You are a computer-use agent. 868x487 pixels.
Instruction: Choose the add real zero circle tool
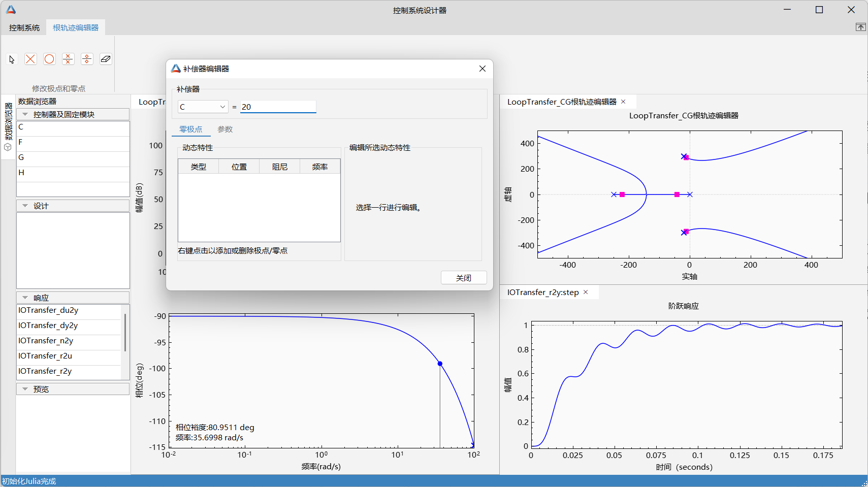click(49, 59)
